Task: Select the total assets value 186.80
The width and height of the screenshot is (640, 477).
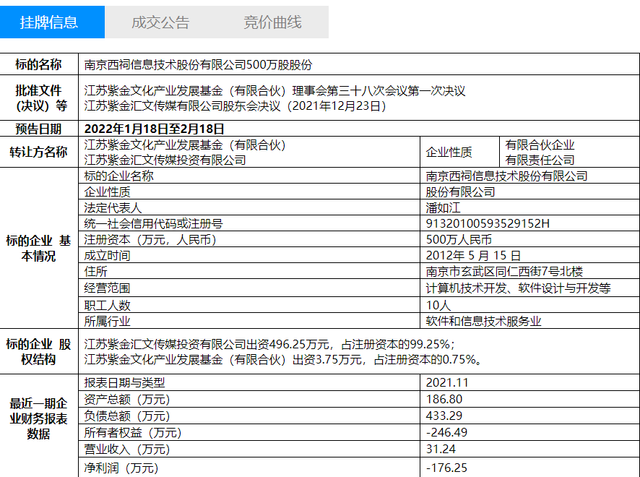Action: (x=444, y=399)
